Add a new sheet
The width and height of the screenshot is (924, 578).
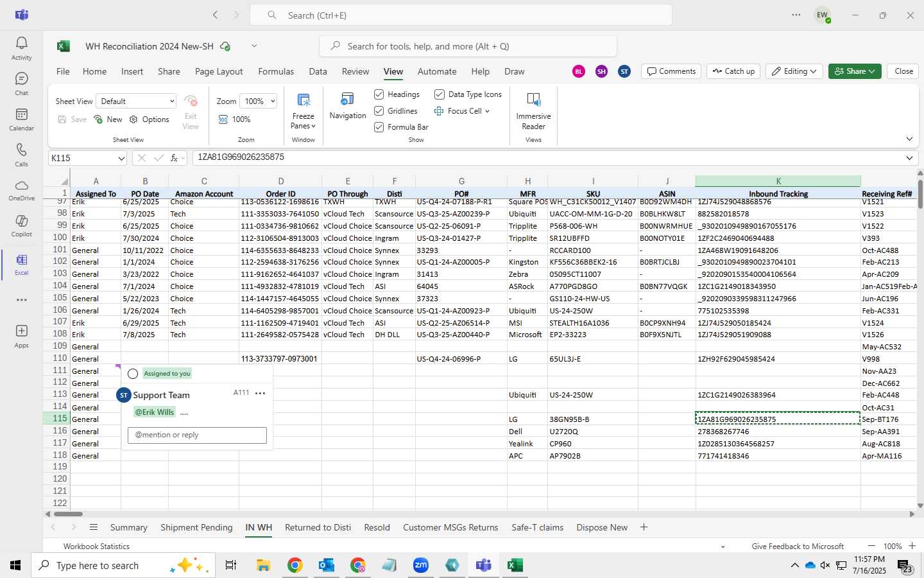tap(644, 527)
